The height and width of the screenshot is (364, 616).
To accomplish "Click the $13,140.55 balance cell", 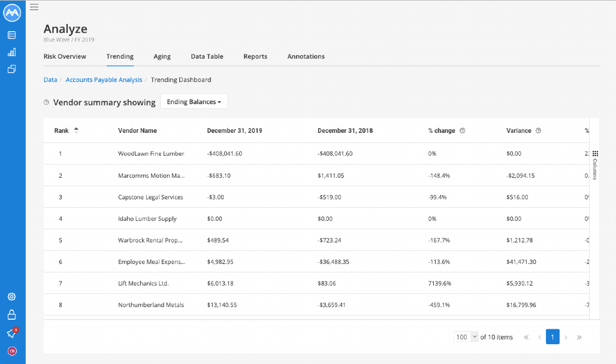I will click(222, 305).
